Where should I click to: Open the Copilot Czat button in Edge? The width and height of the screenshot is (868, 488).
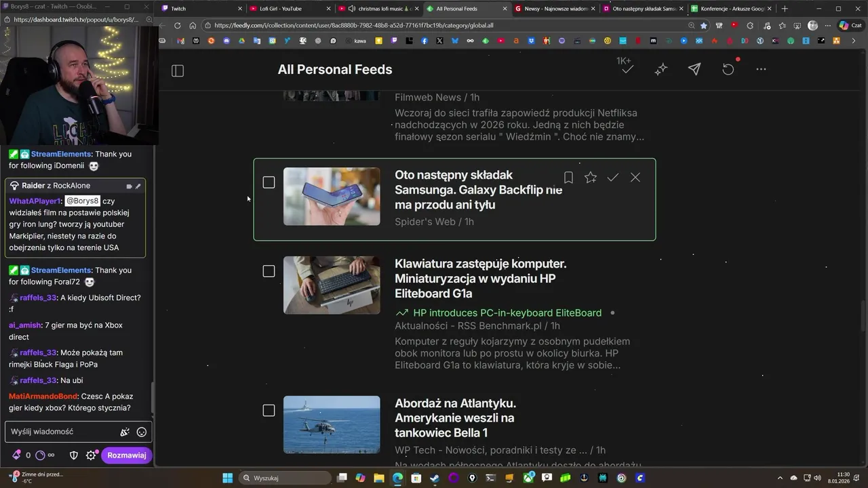(x=850, y=26)
